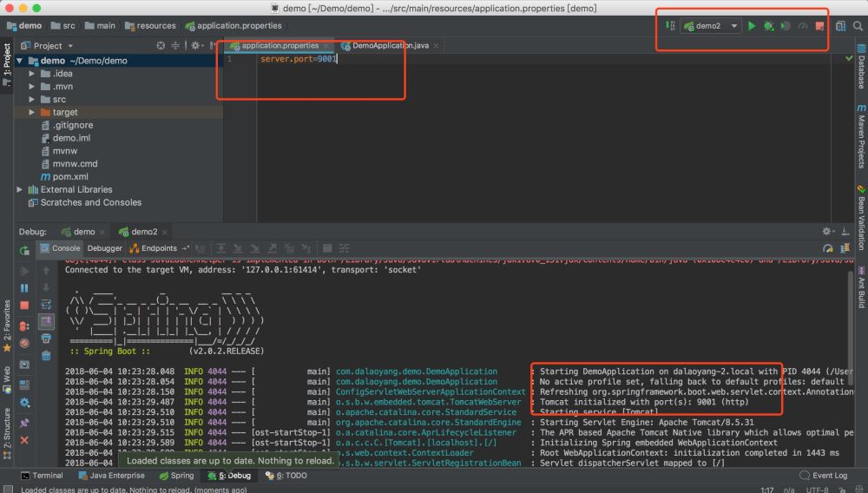
Task: Click Rerun icon in Debug panel
Action: tap(24, 250)
